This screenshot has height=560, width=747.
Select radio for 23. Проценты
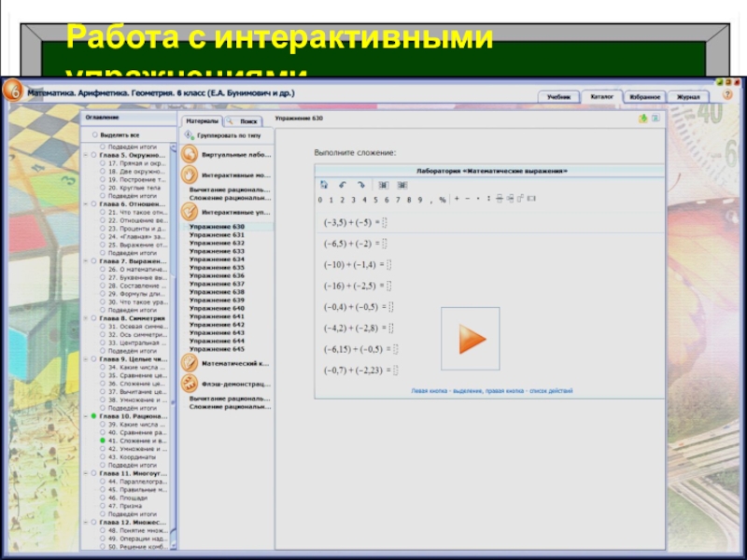[x=103, y=229]
